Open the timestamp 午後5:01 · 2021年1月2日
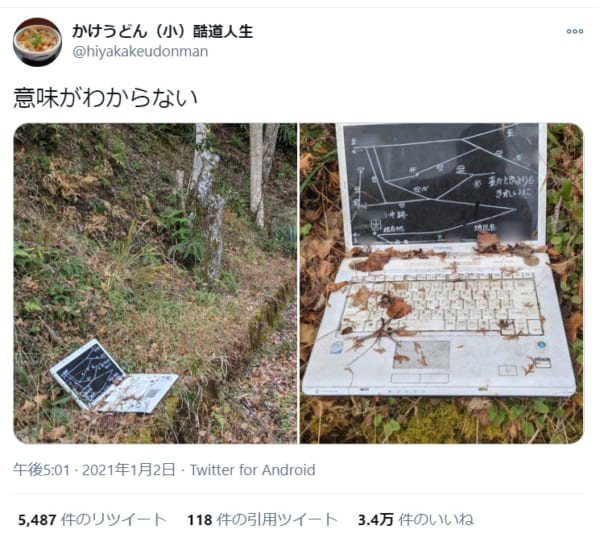The width and height of the screenshot is (600, 538). (x=95, y=470)
